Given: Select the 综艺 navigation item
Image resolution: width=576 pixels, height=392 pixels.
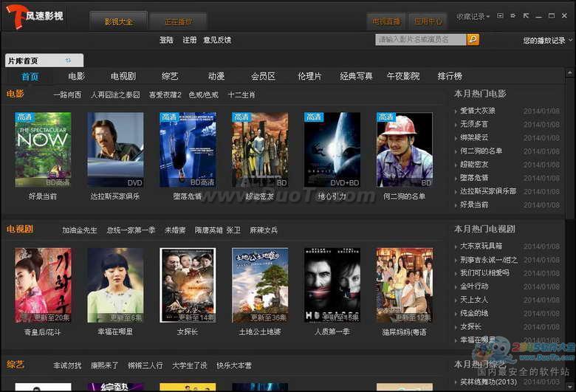Looking at the screenshot, I should [170, 76].
